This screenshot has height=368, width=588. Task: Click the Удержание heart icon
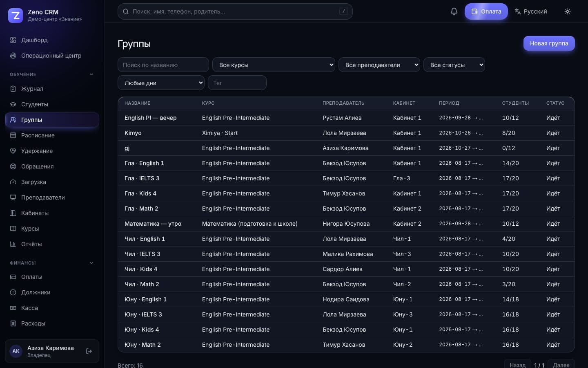point(13,151)
